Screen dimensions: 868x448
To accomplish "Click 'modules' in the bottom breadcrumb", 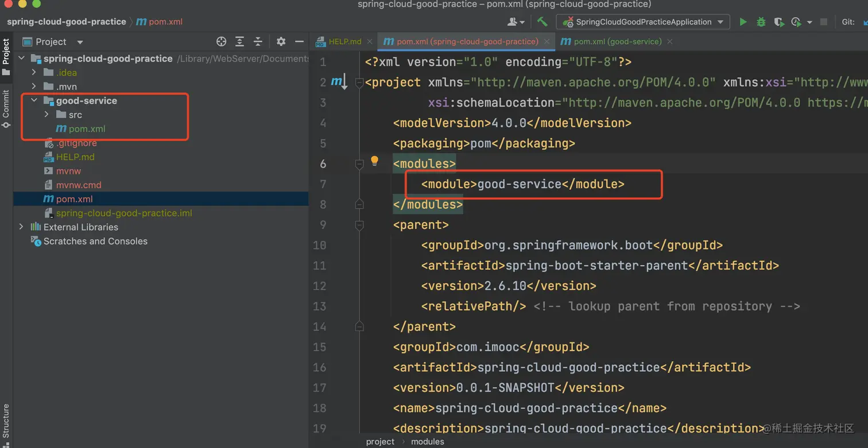I will [x=427, y=442].
